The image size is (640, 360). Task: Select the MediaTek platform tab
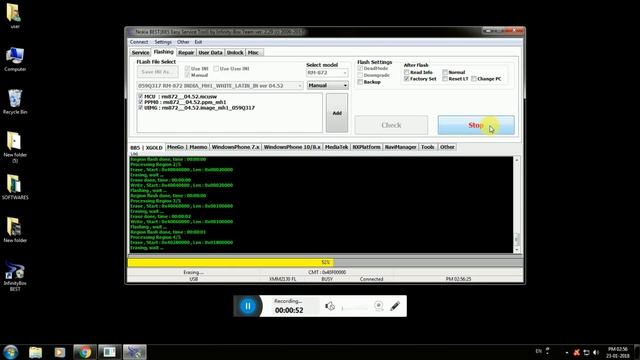point(336,147)
